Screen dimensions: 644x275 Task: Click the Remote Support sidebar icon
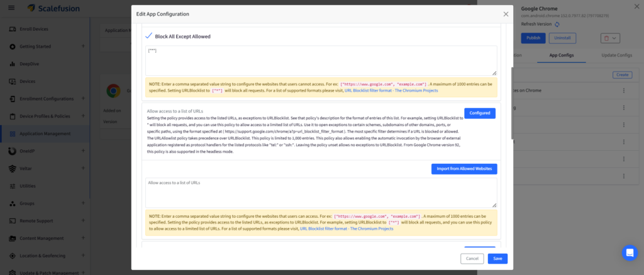coord(13,221)
